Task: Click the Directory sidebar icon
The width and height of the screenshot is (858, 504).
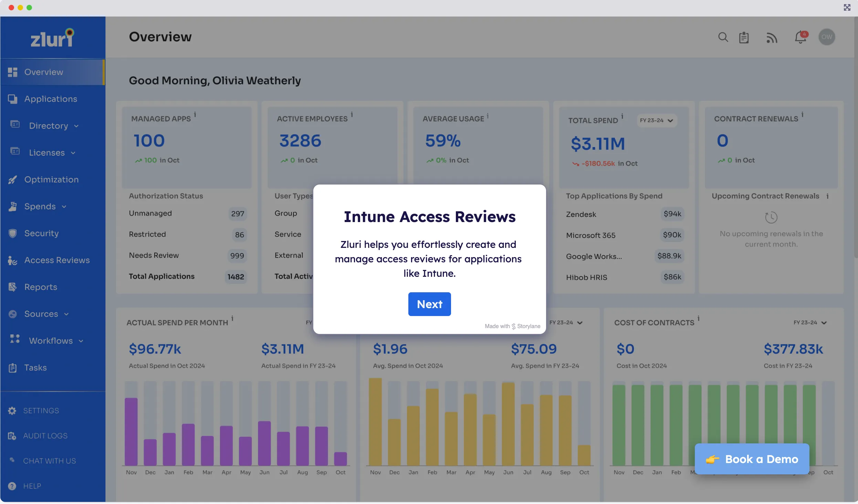Action: click(x=15, y=125)
